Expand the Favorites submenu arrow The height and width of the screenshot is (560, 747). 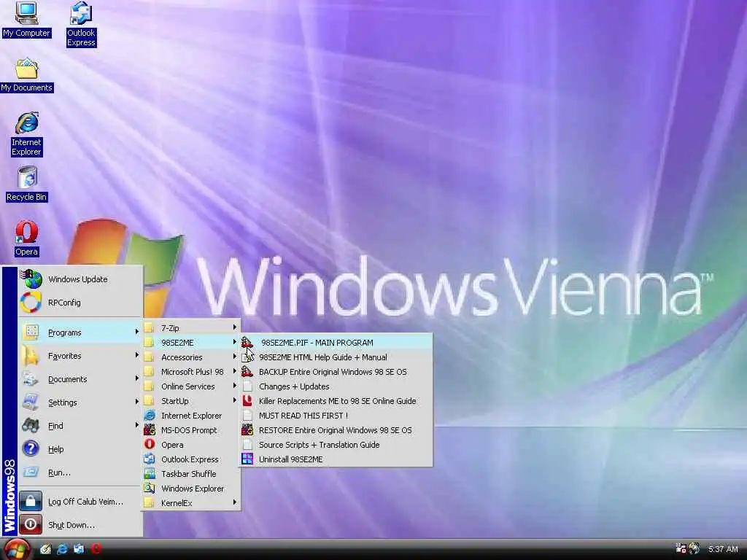tap(136, 355)
